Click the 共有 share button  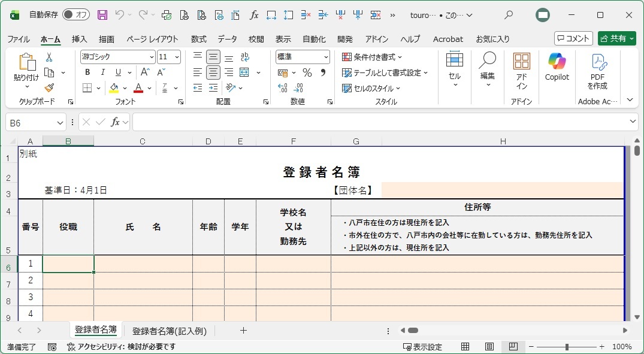coord(616,38)
